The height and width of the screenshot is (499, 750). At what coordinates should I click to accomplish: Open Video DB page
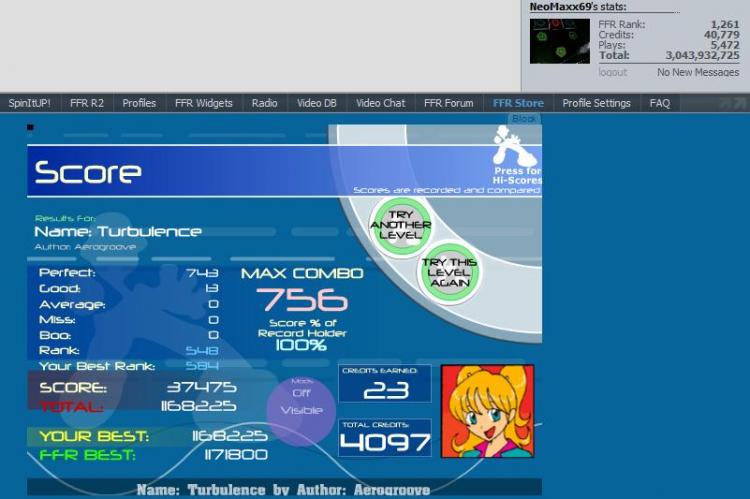(x=317, y=103)
